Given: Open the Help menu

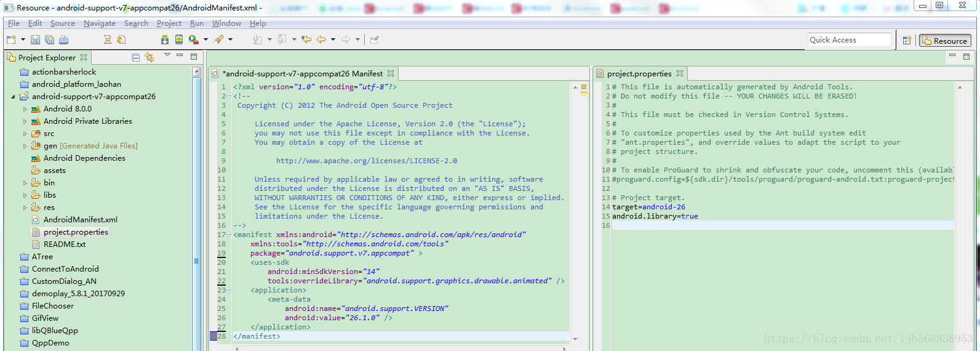Looking at the screenshot, I should pos(258,23).
